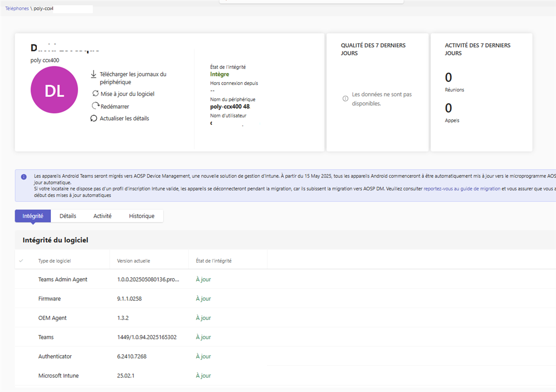Sort by État de l'intégrité column header
Screen dimensions: 556x392
pyautogui.click(x=214, y=261)
